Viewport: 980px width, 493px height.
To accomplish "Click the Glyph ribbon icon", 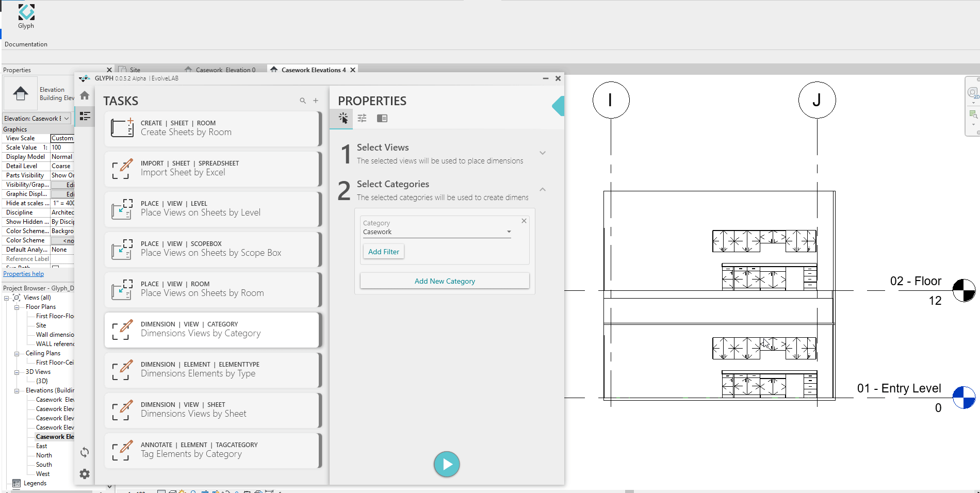I will 26,12.
